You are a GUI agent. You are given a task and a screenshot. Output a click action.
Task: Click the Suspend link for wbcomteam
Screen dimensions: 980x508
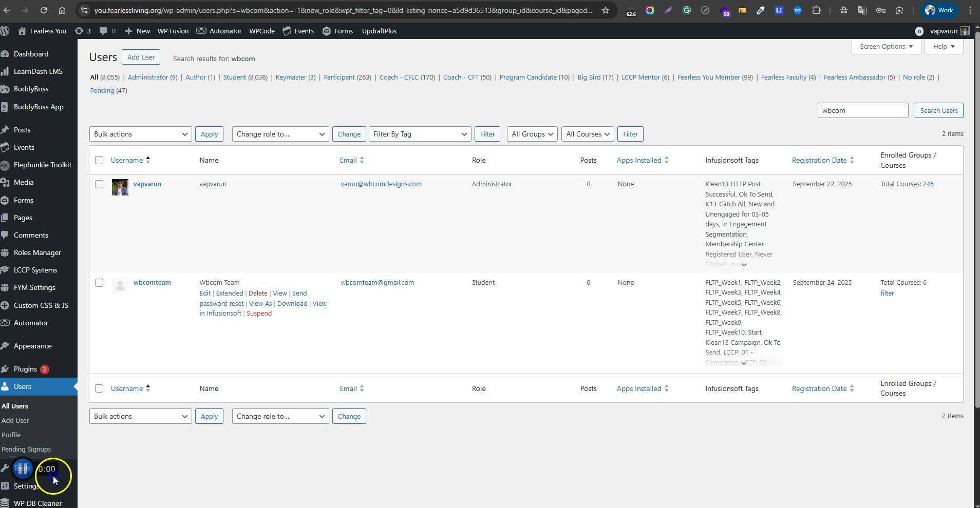[x=259, y=314]
